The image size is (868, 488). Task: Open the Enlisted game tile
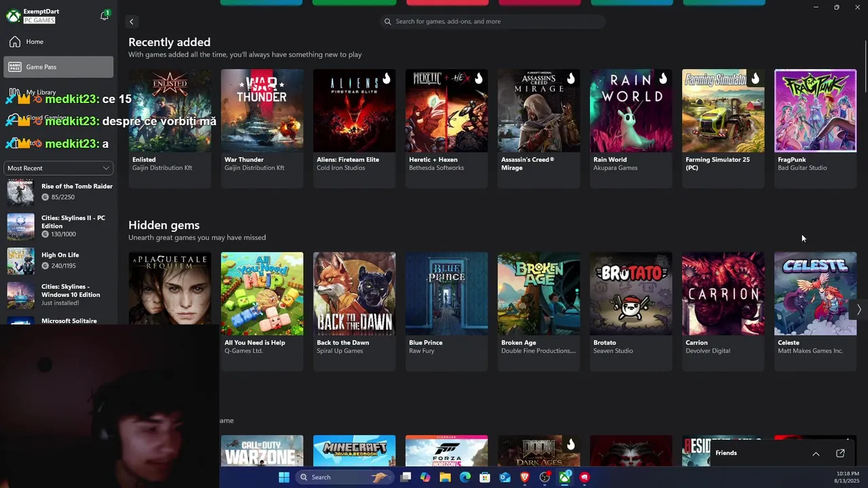[x=170, y=128]
